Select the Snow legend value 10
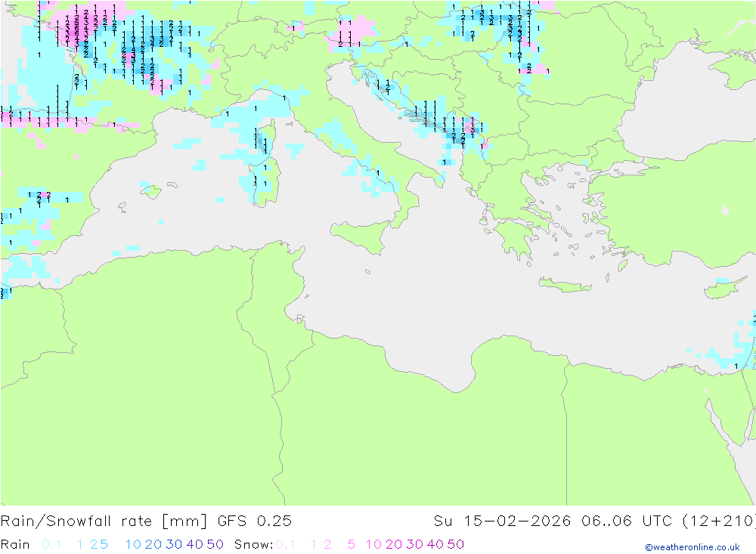The image size is (756, 554). (373, 544)
